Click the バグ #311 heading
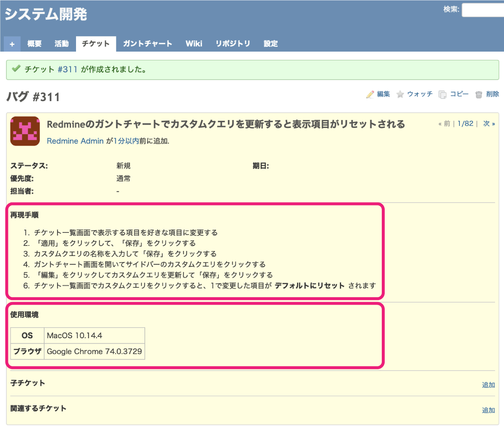 (33, 97)
